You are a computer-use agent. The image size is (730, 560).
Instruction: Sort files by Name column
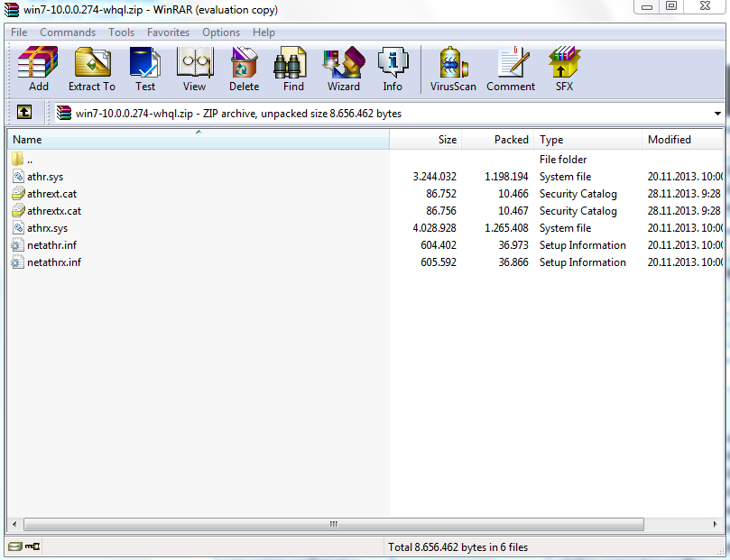click(x=199, y=140)
